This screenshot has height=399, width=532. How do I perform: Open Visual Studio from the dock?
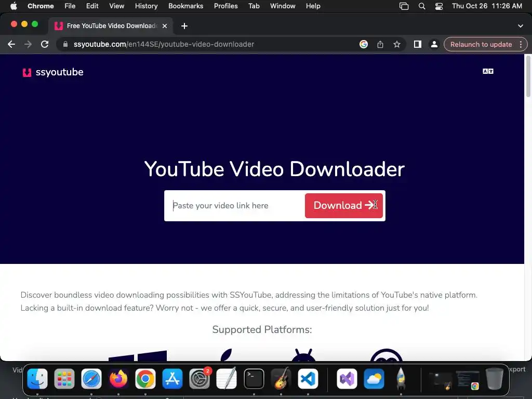347,379
